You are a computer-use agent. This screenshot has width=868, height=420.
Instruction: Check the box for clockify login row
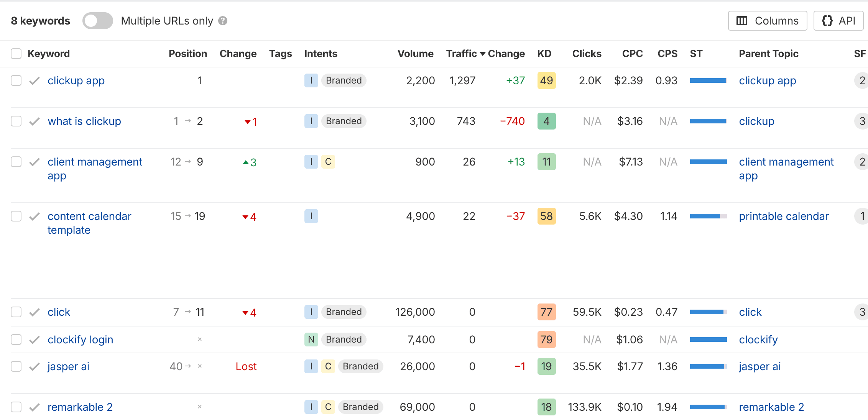tap(16, 340)
